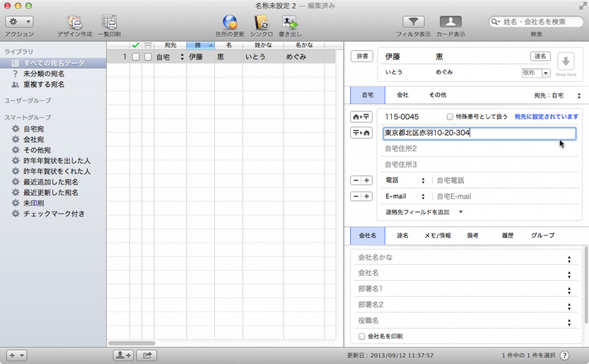589x364 pixels.
Task: Click the デザイン作成 toolbar icon
Action: tap(74, 22)
